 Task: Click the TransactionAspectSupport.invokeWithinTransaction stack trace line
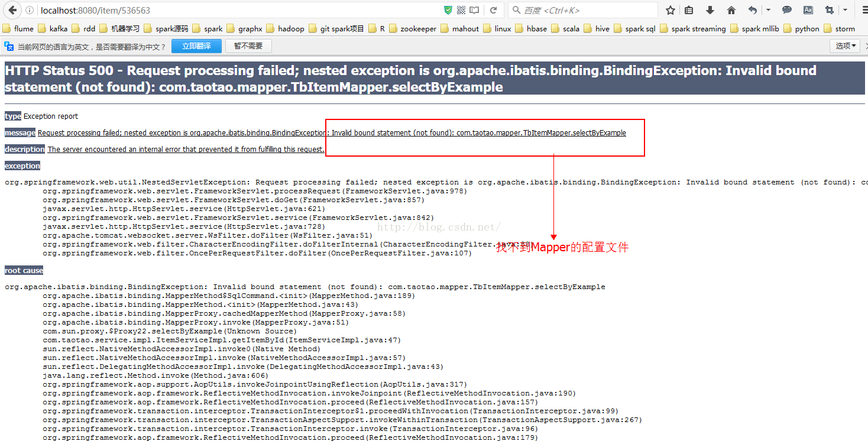[x=342, y=420]
